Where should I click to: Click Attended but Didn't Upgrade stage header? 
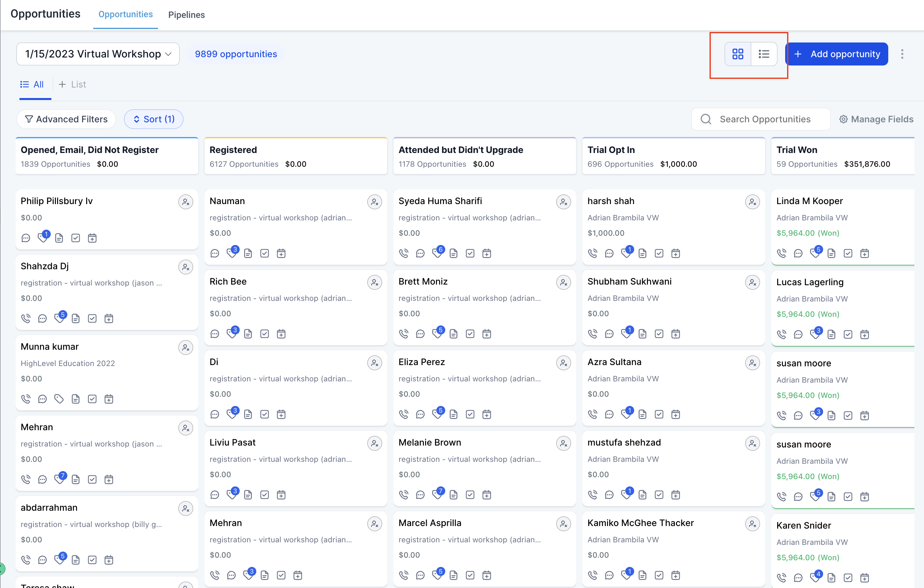pos(485,156)
